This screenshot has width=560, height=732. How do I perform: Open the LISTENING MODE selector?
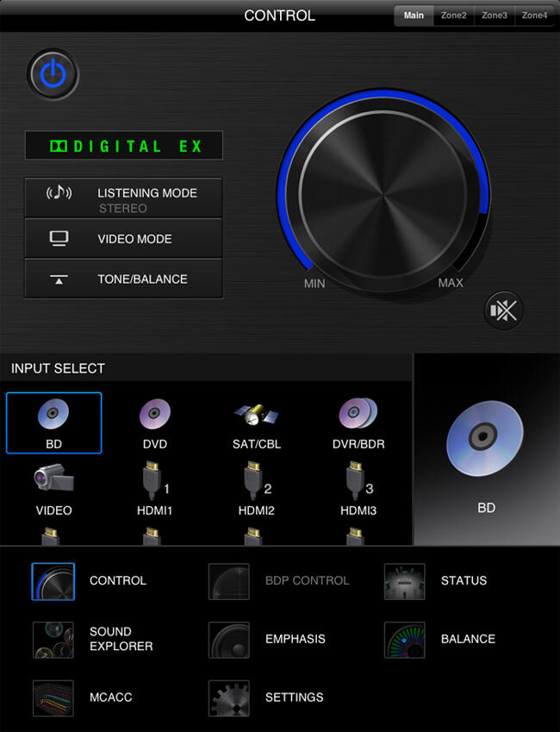click(x=123, y=197)
